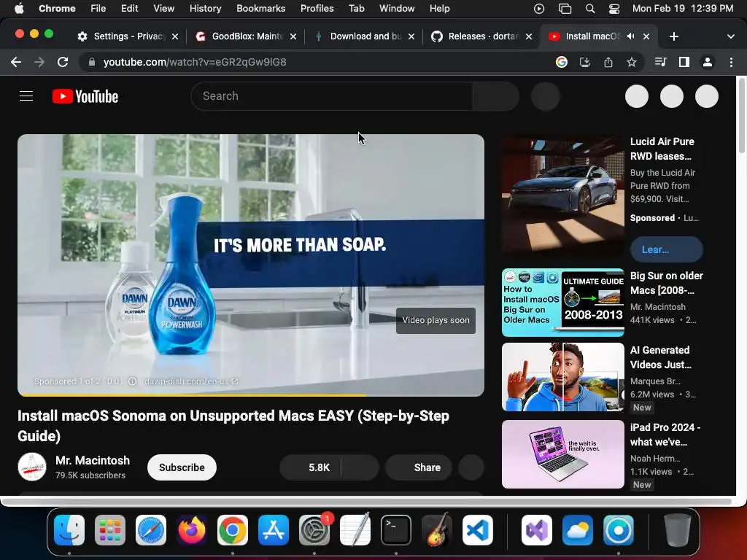Viewport: 747px width, 560px height.
Task: Open the Mr. Macintosh channel name link
Action: 93,461
